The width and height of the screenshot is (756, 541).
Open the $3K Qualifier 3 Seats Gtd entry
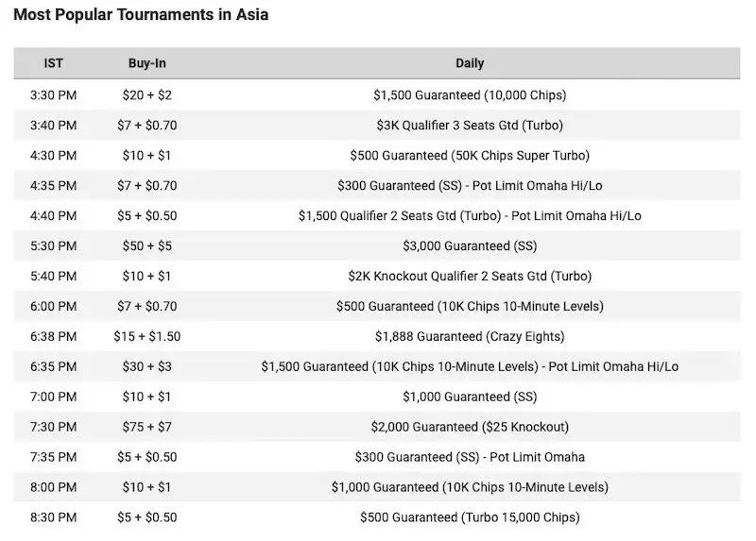470,126
